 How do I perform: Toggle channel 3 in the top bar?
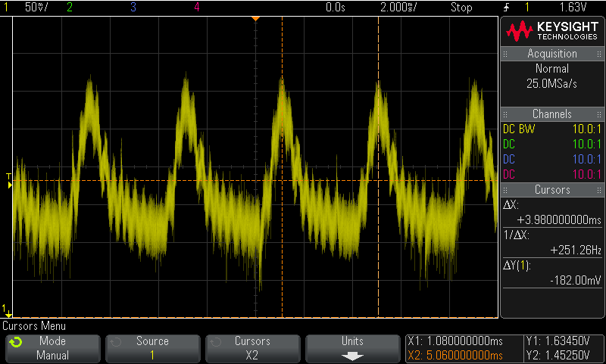tap(133, 8)
